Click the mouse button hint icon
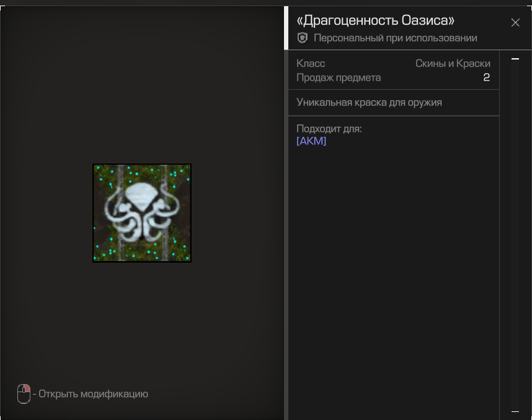532x420 pixels. (24, 394)
